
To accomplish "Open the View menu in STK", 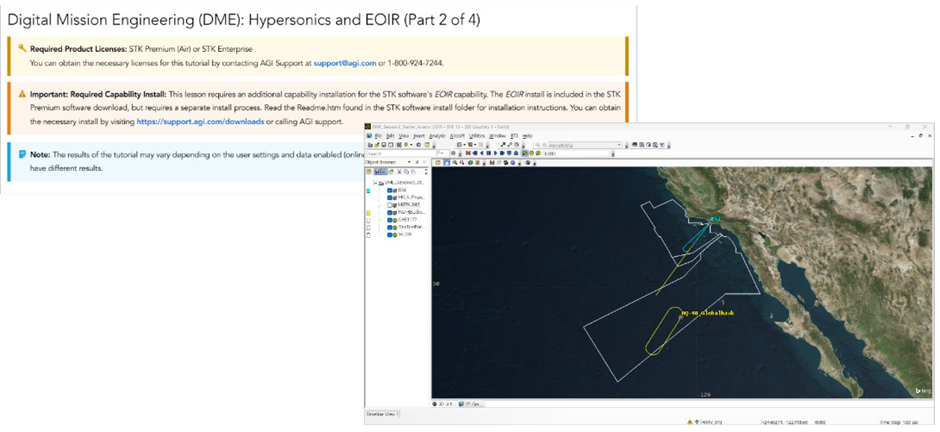I will point(404,136).
